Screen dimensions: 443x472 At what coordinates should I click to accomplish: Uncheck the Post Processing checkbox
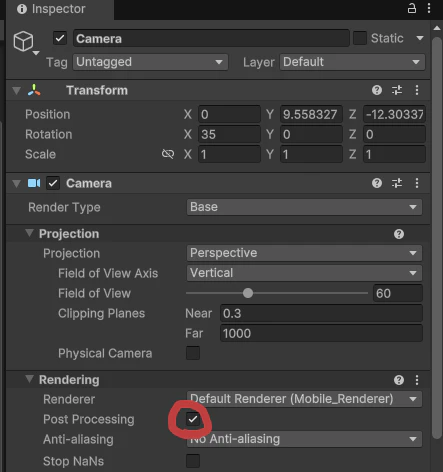[193, 419]
